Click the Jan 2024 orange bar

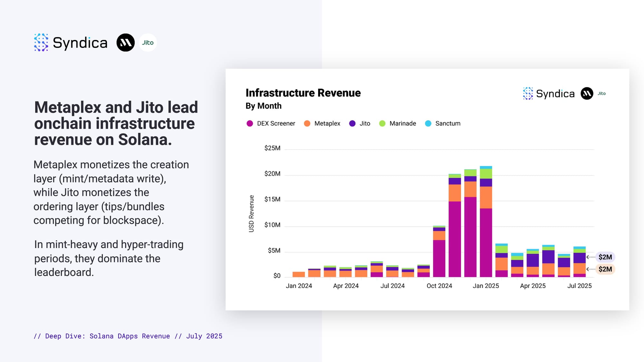299,274
